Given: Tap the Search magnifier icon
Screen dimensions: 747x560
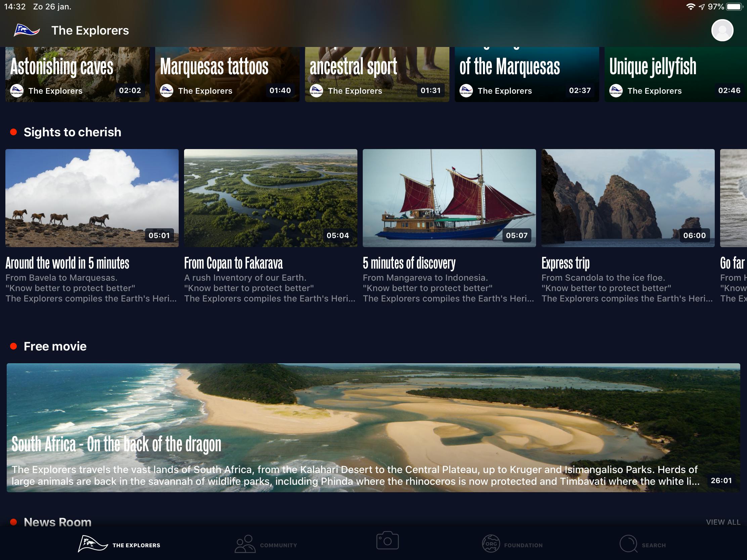Looking at the screenshot, I should 628,544.
